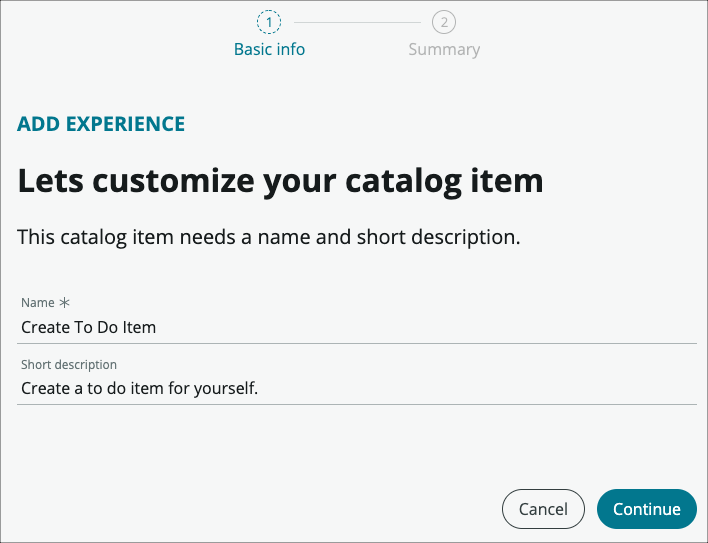Click the Short description field label

pyautogui.click(x=69, y=365)
